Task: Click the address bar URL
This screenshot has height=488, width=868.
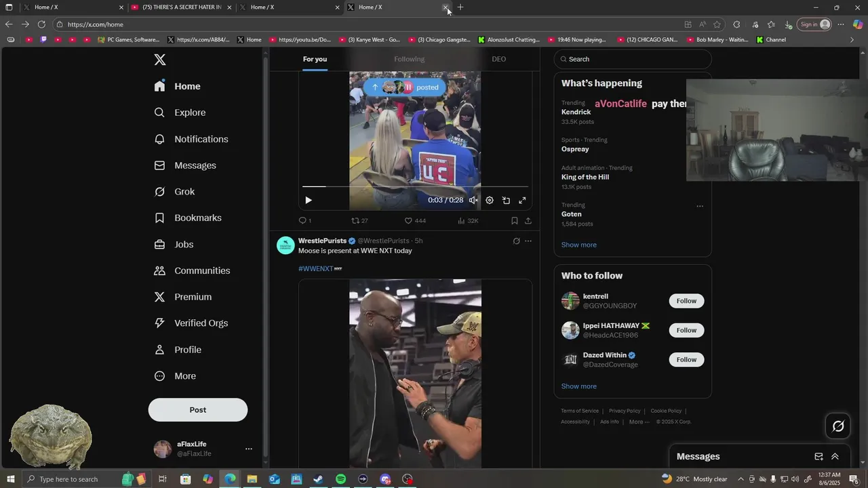Action: coord(96,24)
